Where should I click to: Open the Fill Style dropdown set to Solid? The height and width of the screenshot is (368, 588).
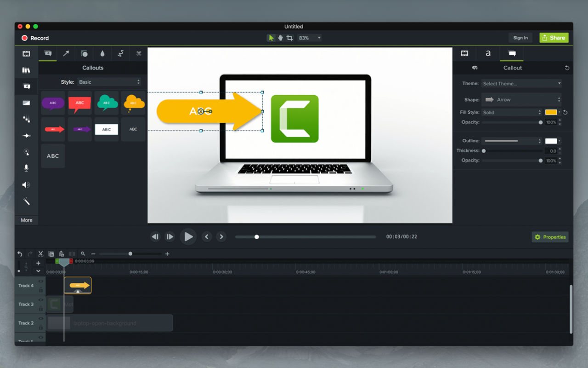pyautogui.click(x=512, y=112)
